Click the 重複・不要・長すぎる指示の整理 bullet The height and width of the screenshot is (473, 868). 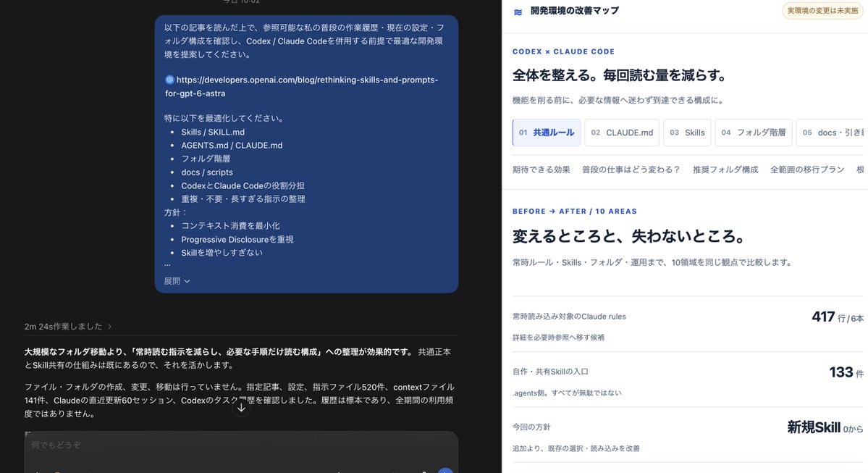point(243,199)
